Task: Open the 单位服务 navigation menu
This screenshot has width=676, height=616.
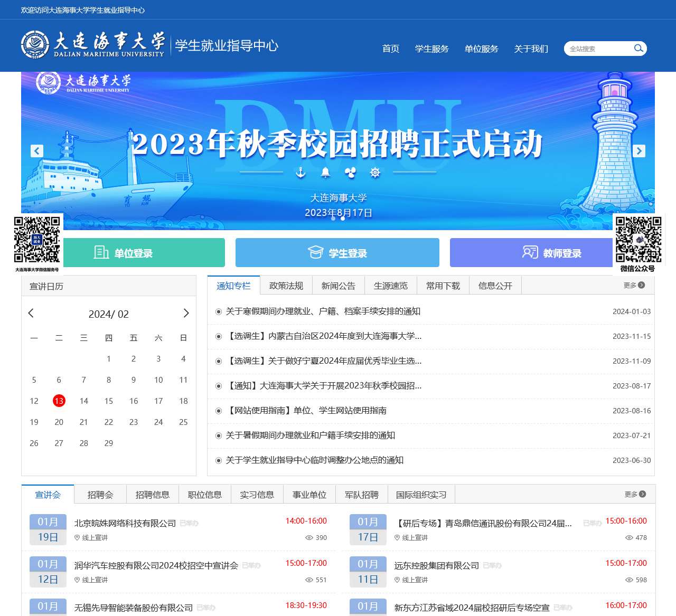Action: pyautogui.click(x=481, y=49)
